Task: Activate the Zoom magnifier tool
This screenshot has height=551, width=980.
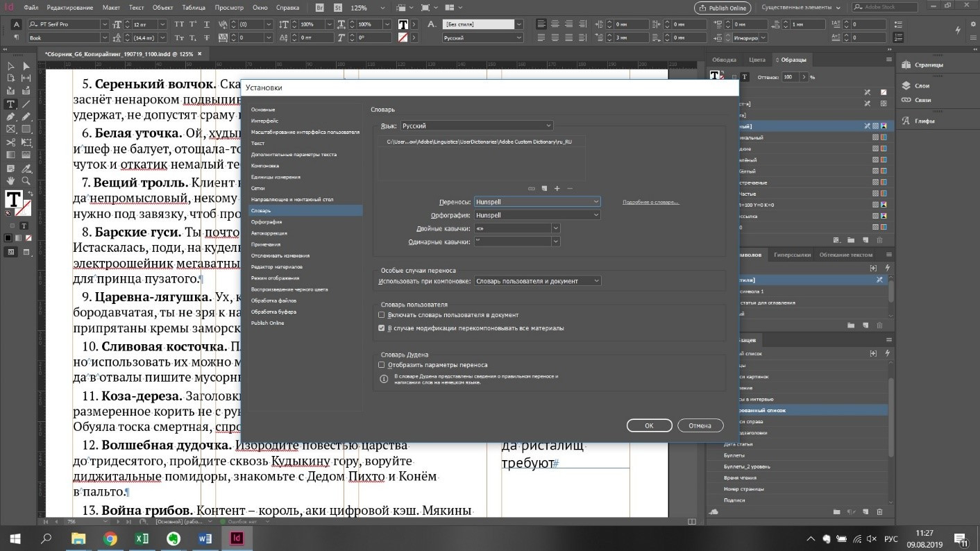Action: (x=26, y=180)
